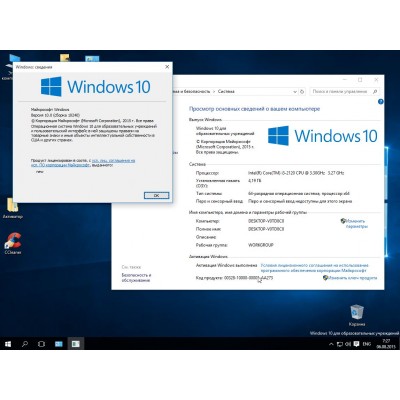This screenshot has width=400, height=400.
Task: Select the Активатор folder on desktop
Action: coord(13,208)
